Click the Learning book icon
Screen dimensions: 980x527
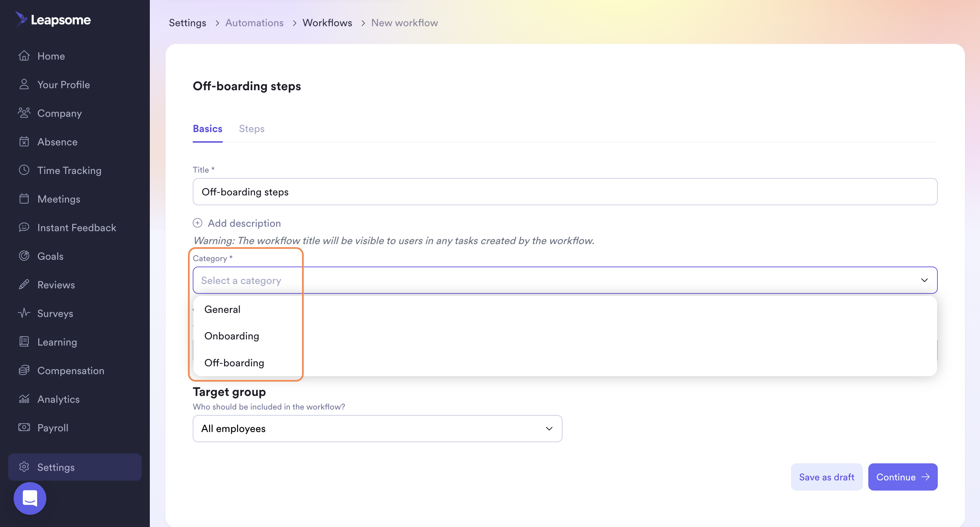pos(24,342)
